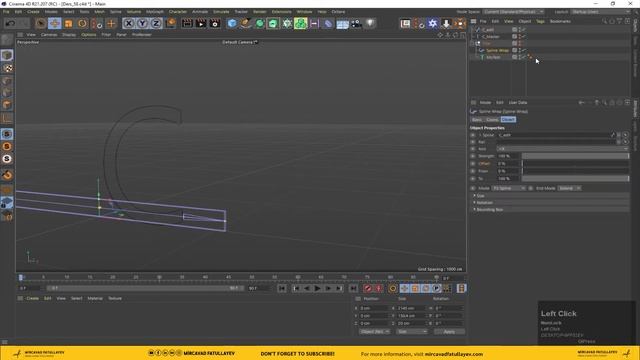Open the MoGraph menu
The image size is (640, 360).
point(154,12)
